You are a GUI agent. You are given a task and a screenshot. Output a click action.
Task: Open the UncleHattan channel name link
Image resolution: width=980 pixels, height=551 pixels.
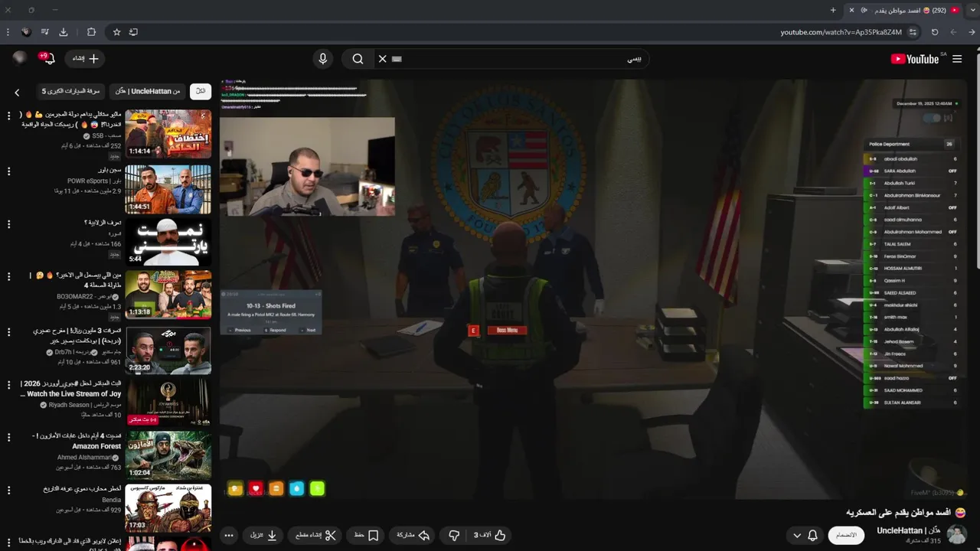coord(909,530)
